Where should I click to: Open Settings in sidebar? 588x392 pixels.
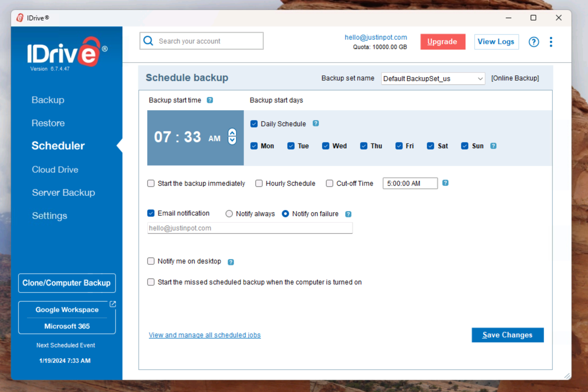(50, 216)
